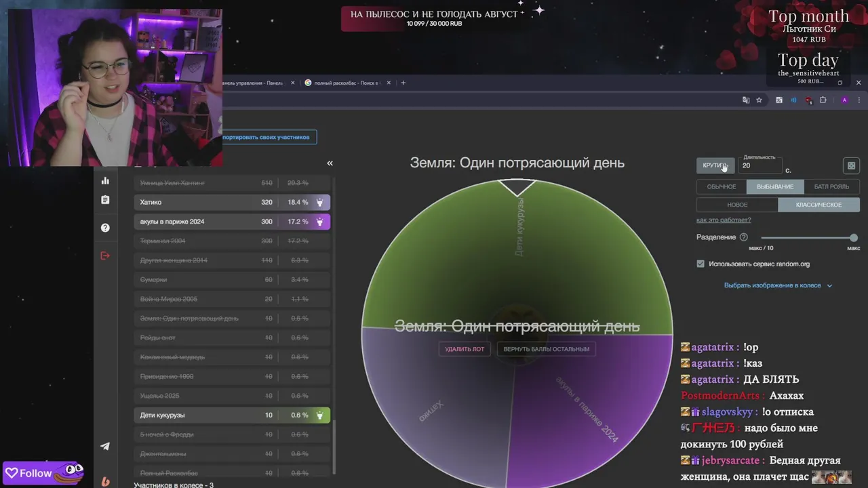
Task: Click the lightbulb icon on акулы в париже 2024
Action: pos(320,222)
